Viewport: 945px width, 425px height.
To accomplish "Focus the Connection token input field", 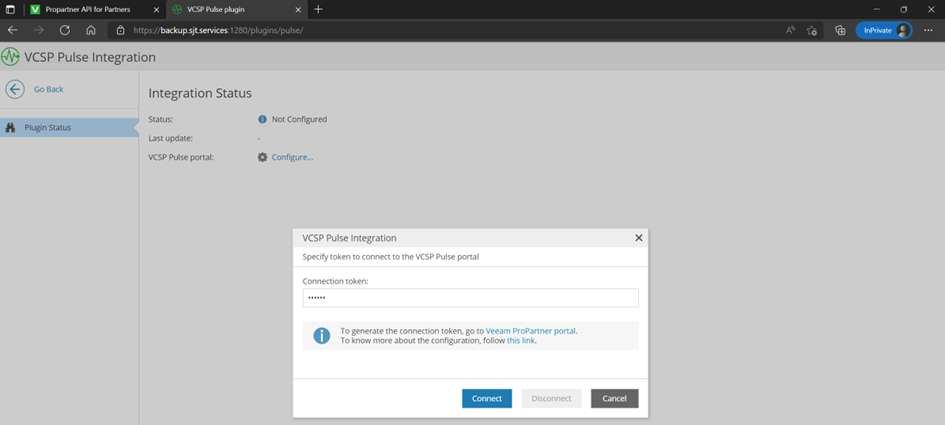I will (x=470, y=298).
